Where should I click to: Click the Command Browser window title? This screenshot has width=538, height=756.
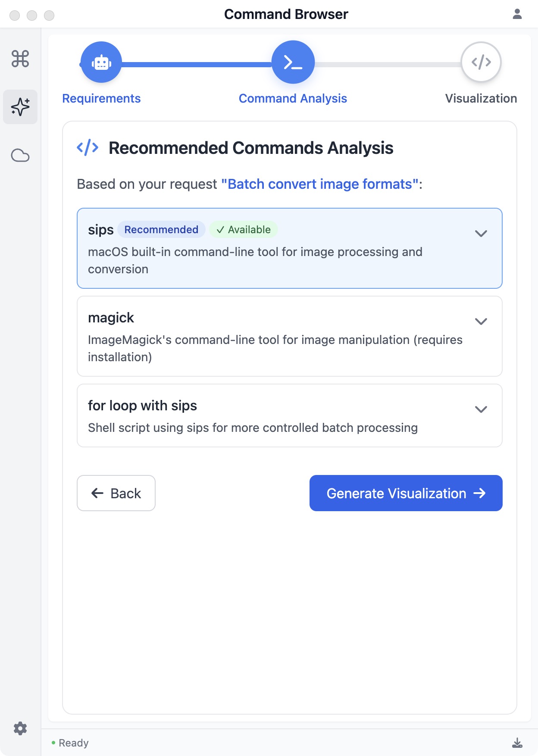point(286,14)
